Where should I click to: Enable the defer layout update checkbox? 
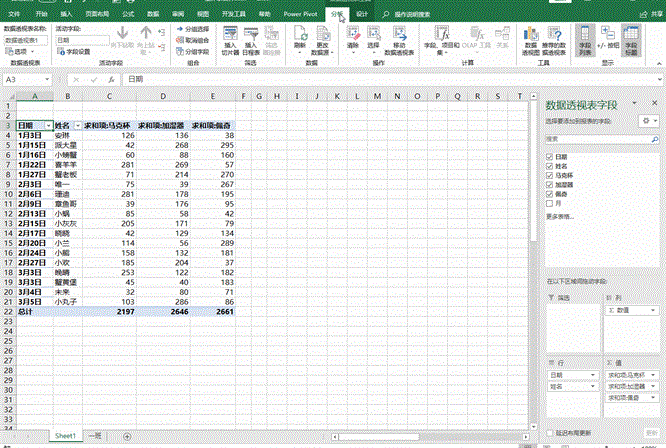coord(549,432)
